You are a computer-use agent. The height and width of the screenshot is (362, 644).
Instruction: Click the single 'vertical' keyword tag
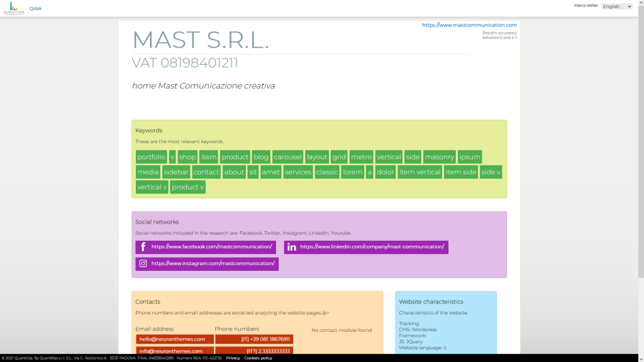[389, 156]
